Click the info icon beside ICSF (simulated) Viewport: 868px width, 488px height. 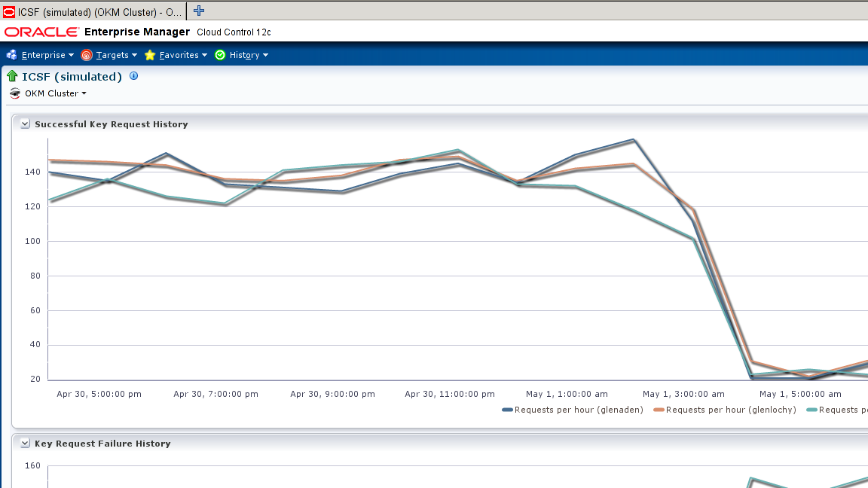pos(134,76)
